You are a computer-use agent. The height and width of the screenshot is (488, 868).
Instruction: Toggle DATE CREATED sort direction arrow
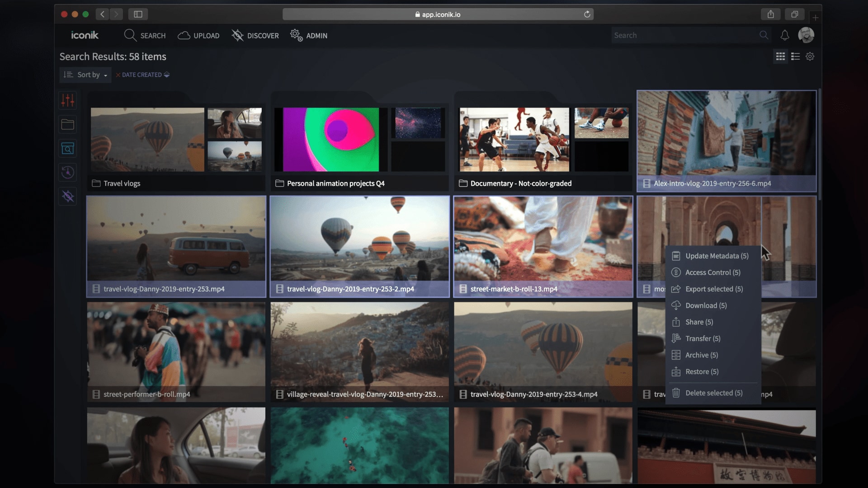point(167,75)
